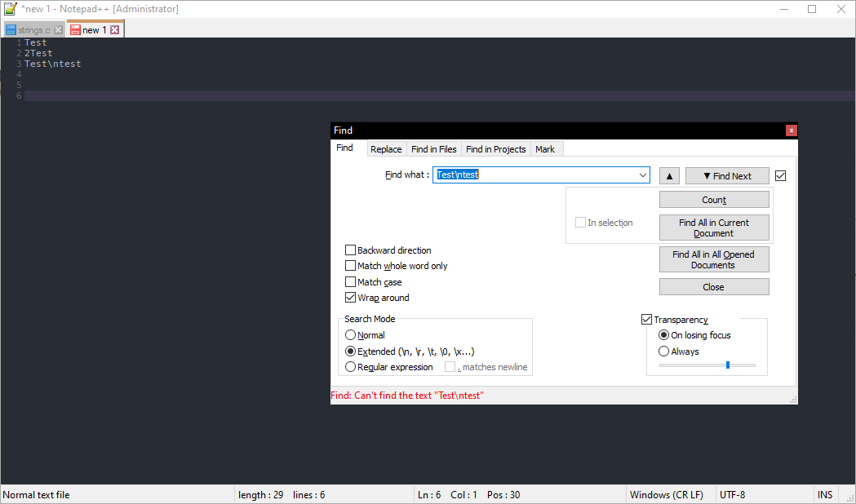Click the Count button
856x504 pixels.
714,198
